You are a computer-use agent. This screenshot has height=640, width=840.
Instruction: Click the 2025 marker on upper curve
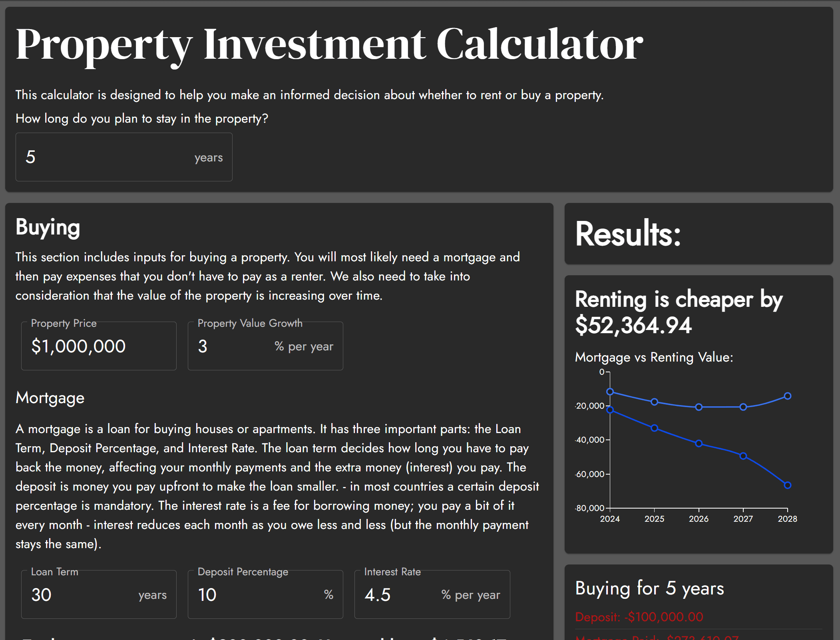654,402
